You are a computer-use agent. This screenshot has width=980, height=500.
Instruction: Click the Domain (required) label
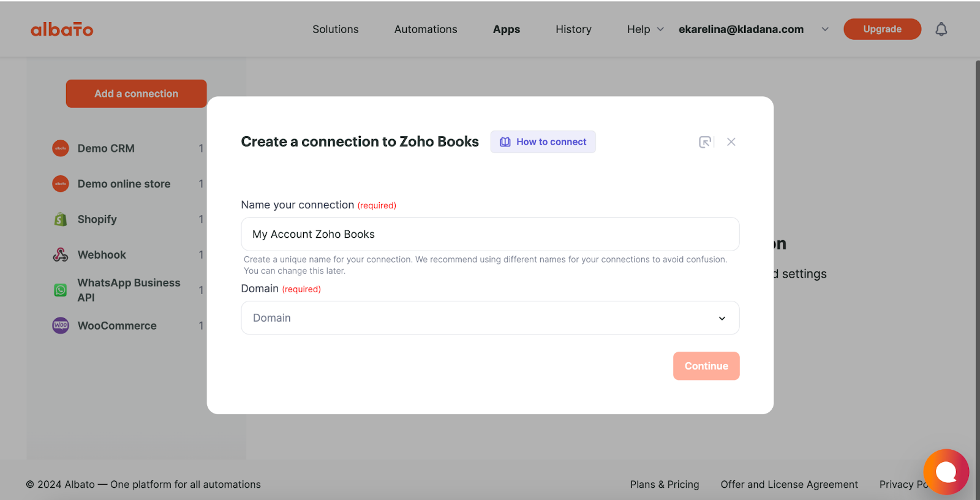tap(281, 289)
